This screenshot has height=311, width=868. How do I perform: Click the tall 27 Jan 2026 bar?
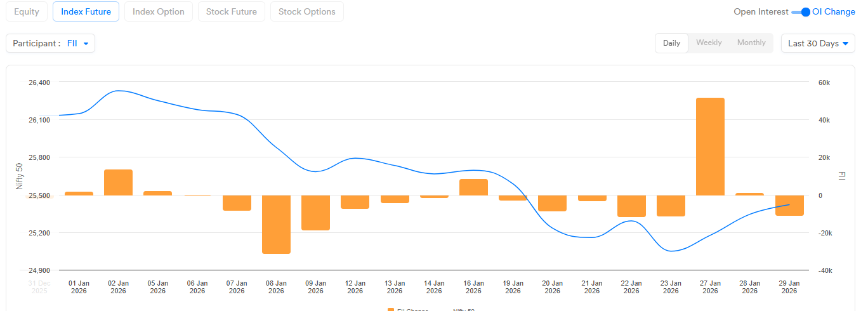(710, 147)
